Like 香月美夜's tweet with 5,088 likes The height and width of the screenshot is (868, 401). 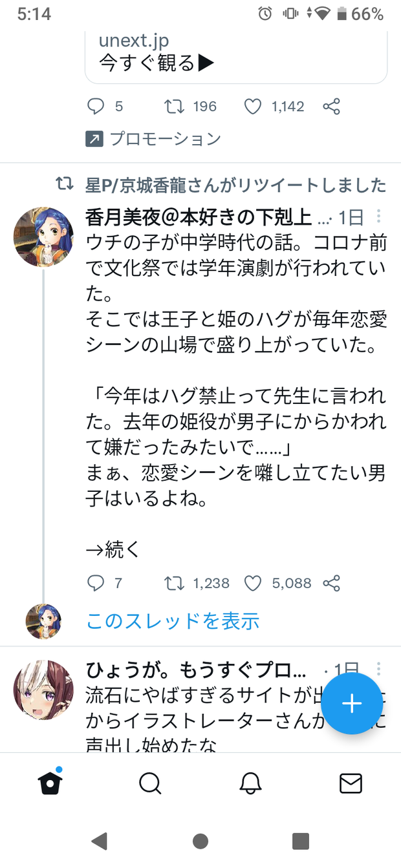point(253,584)
